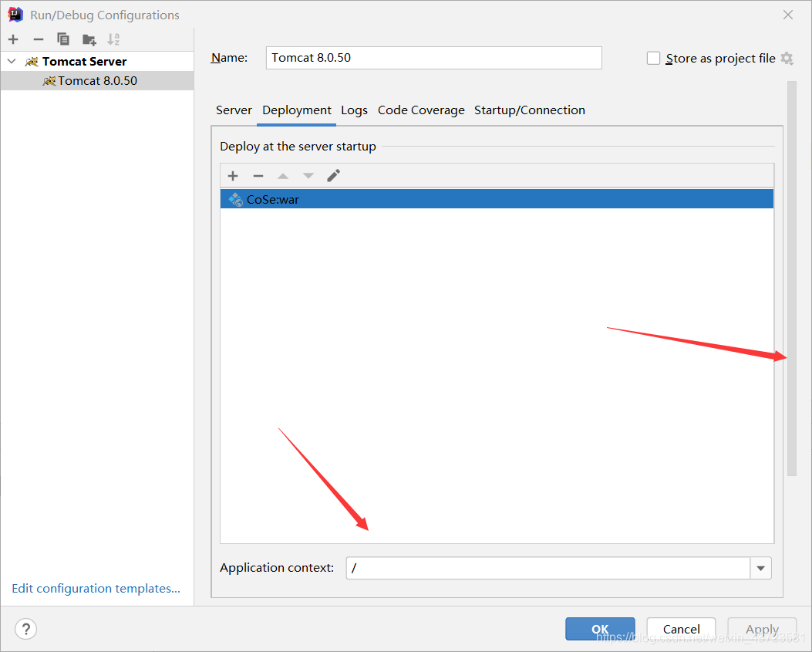Open the Store as project file gear
812x652 pixels.
787,58
